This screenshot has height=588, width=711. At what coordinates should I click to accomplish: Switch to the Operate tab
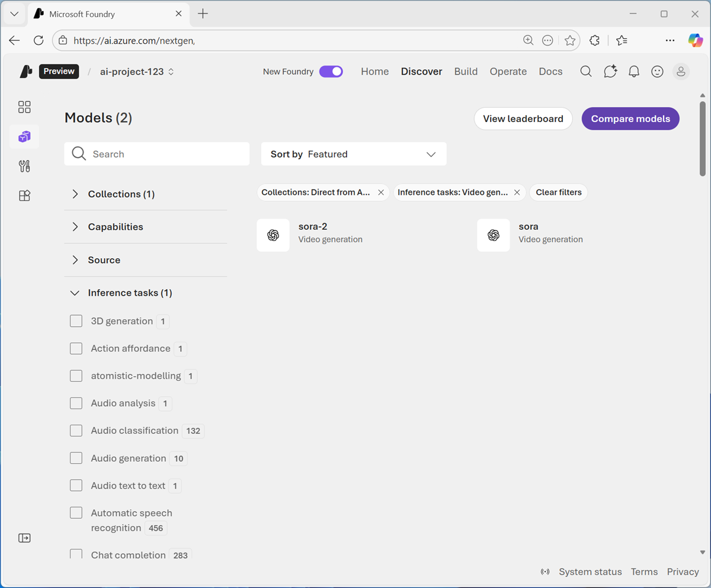[x=508, y=72]
